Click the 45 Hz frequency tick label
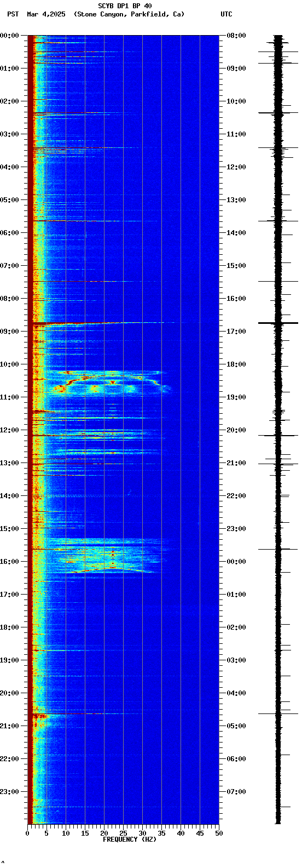The height and width of the screenshot is (868, 302). tap(200, 833)
